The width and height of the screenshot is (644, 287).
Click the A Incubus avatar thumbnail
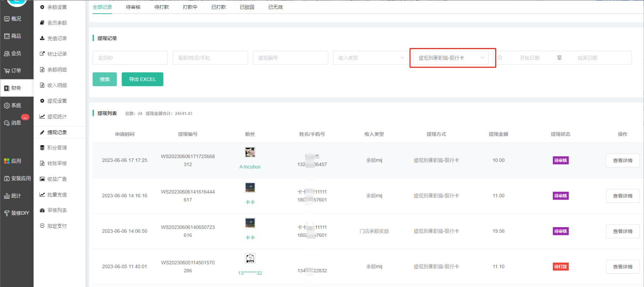pyautogui.click(x=250, y=152)
